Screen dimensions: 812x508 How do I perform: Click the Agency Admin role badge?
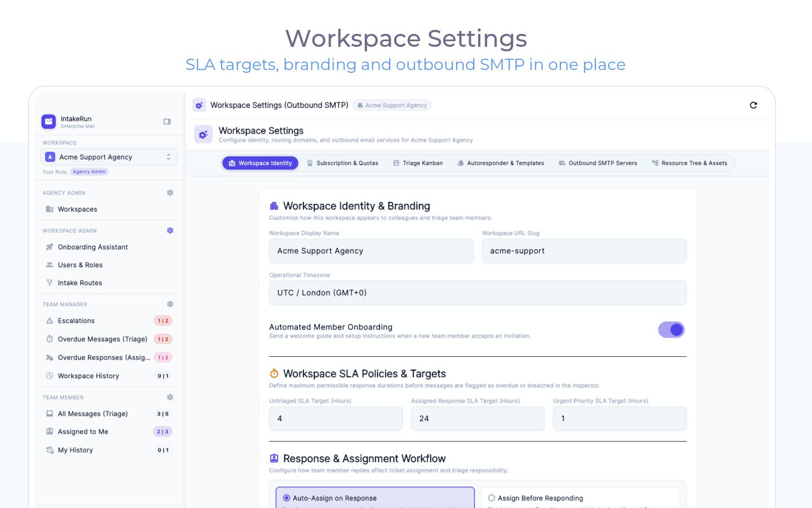tap(89, 172)
